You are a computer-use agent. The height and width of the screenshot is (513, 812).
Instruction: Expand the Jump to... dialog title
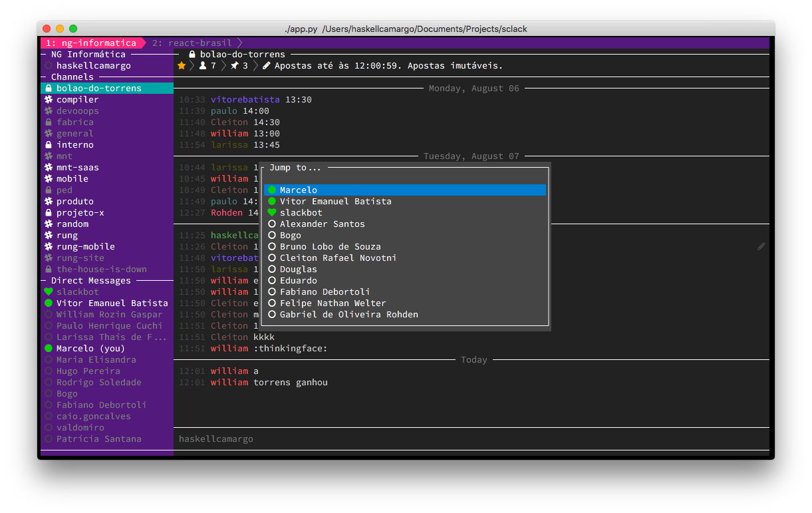point(295,167)
